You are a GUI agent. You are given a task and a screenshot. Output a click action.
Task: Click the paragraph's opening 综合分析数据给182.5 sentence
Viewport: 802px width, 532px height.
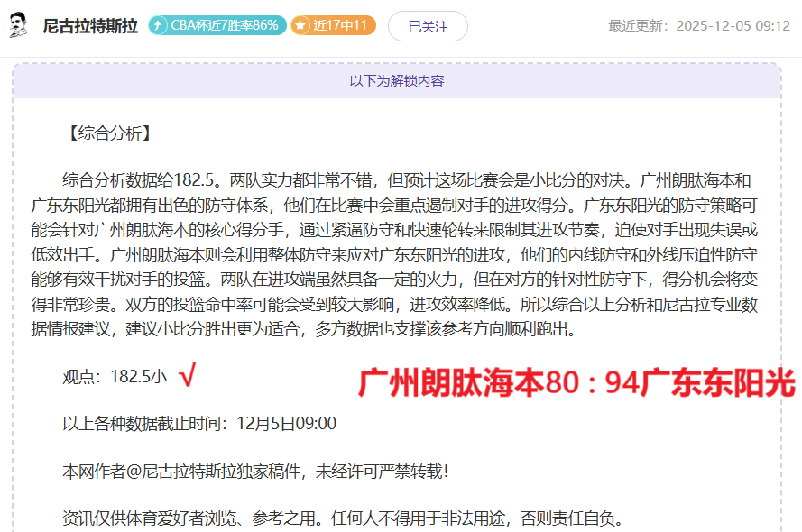pos(142,179)
